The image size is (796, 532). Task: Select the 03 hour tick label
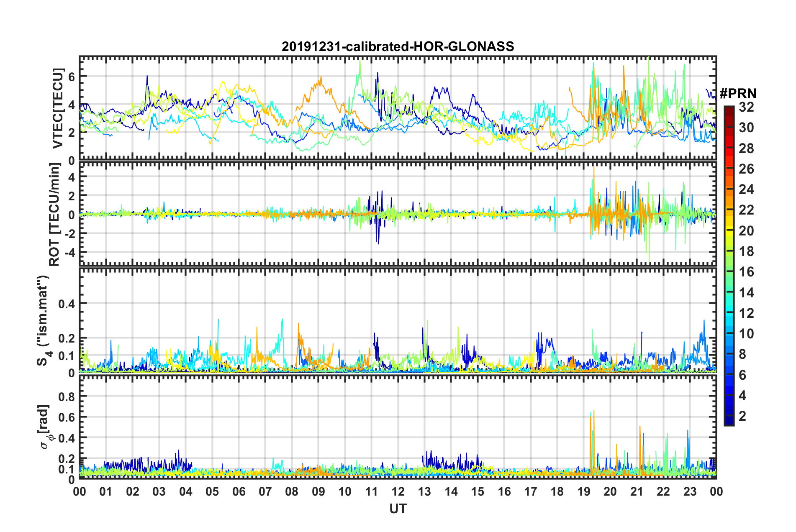(159, 491)
